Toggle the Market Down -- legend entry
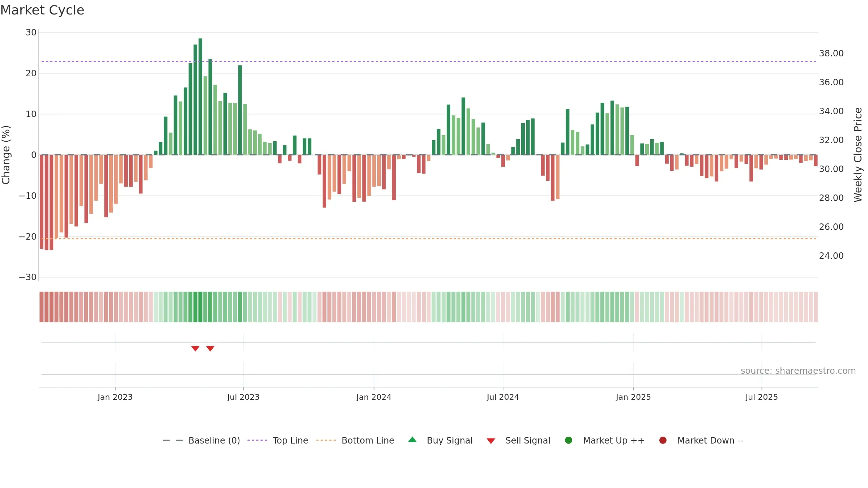 pyautogui.click(x=701, y=440)
